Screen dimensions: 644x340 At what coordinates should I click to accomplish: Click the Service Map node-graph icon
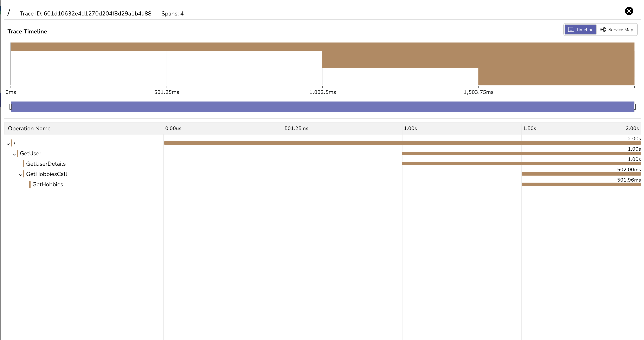[603, 29]
